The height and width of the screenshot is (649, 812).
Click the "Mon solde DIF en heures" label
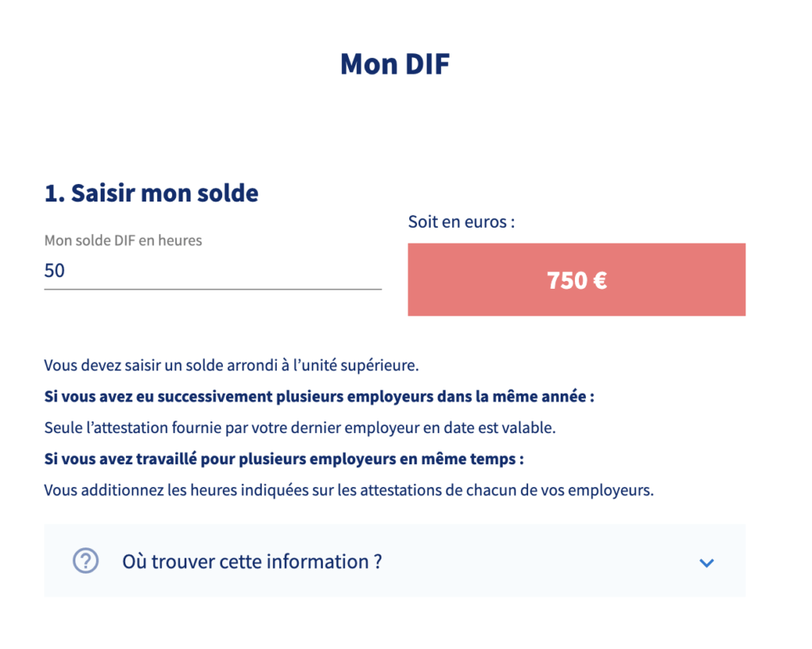click(123, 240)
